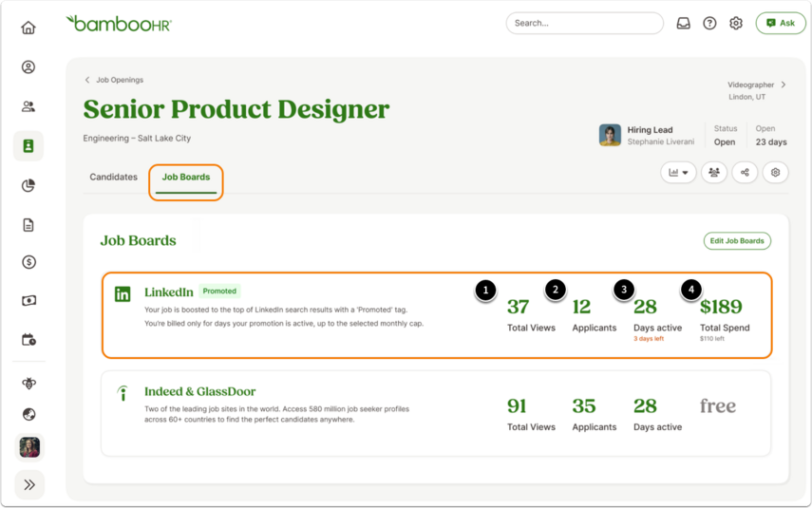Click the Indeed logo icon

tap(123, 393)
